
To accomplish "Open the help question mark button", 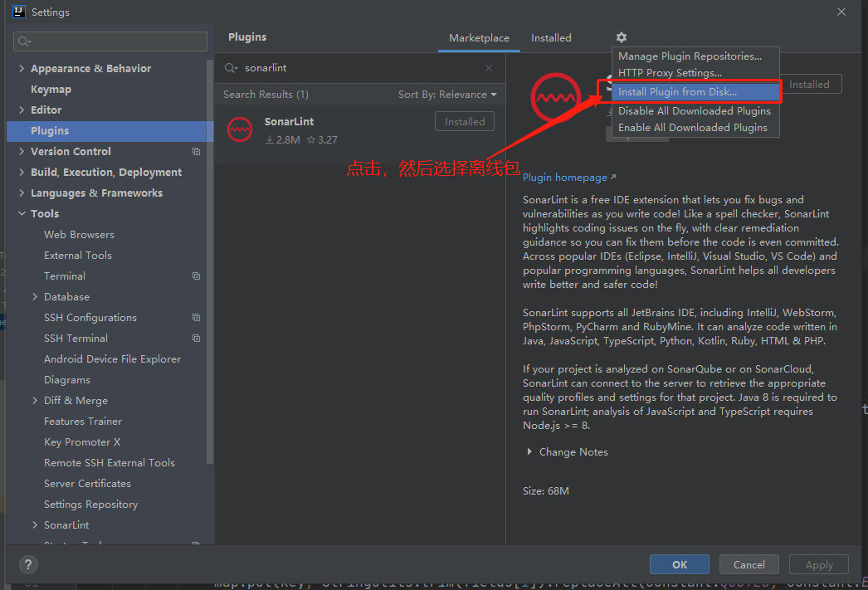I will [28, 564].
